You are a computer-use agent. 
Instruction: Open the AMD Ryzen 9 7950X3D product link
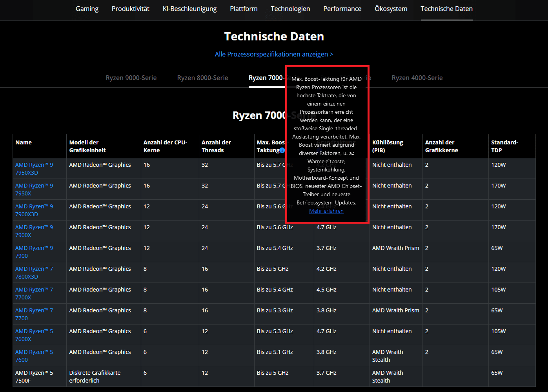click(34, 169)
